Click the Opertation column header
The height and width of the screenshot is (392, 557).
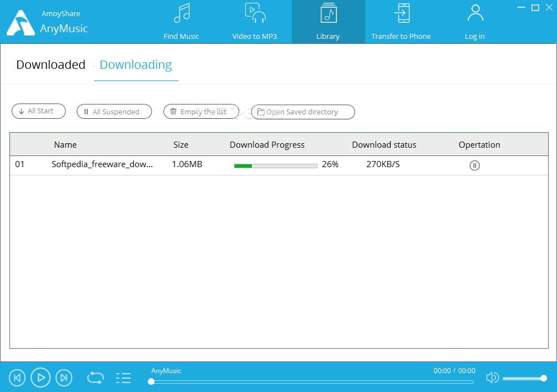479,145
